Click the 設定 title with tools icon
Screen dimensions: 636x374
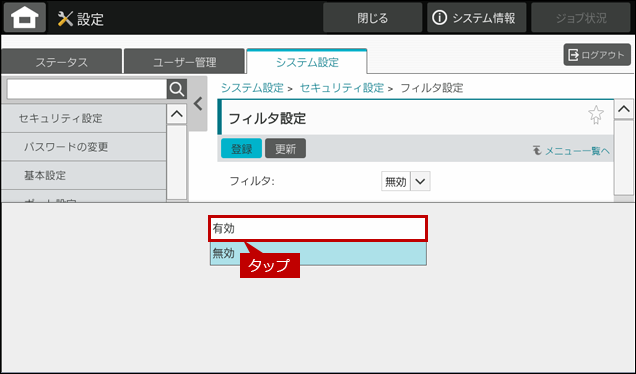pyautogui.click(x=81, y=19)
